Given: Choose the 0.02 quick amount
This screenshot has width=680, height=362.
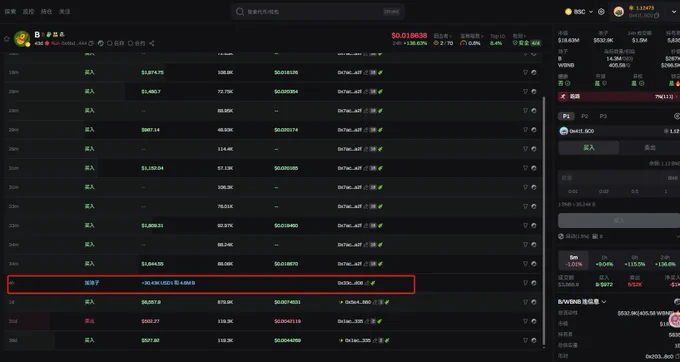Looking at the screenshot, I should pyautogui.click(x=604, y=191).
